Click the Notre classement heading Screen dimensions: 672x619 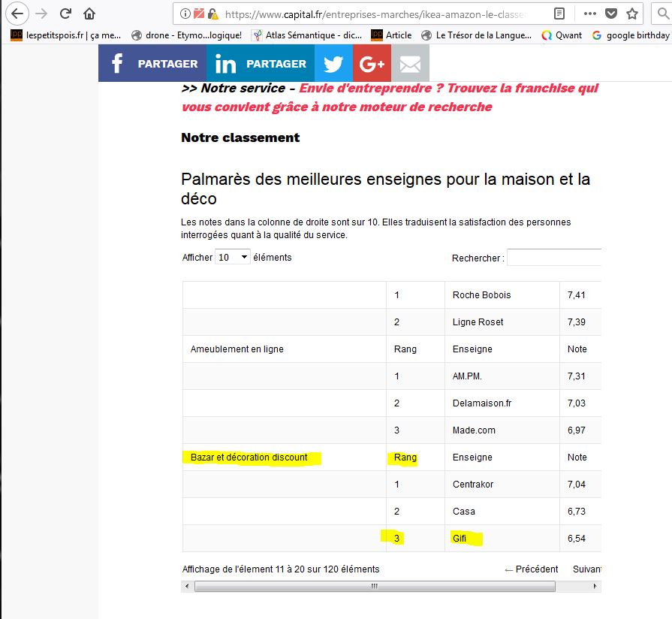point(240,137)
